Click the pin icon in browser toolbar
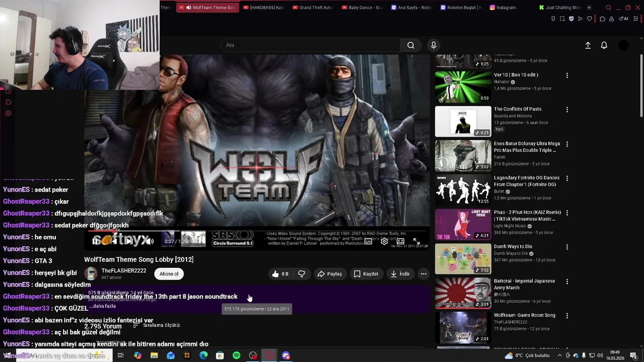 553,19
